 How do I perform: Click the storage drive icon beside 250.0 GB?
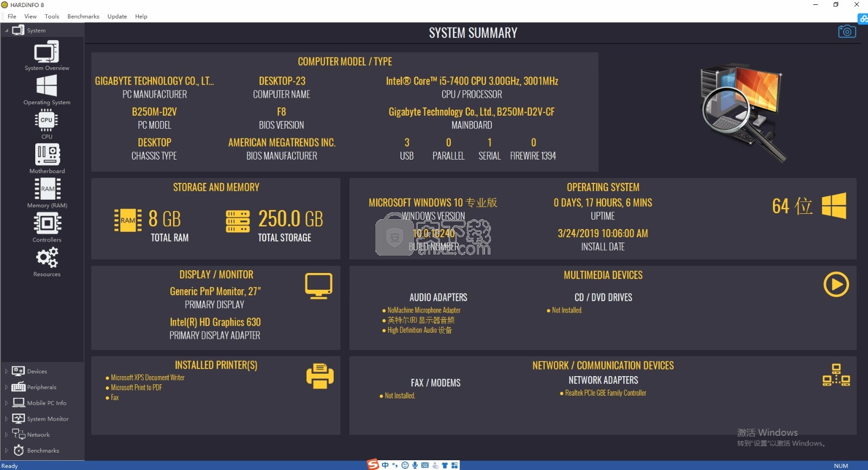tap(238, 221)
